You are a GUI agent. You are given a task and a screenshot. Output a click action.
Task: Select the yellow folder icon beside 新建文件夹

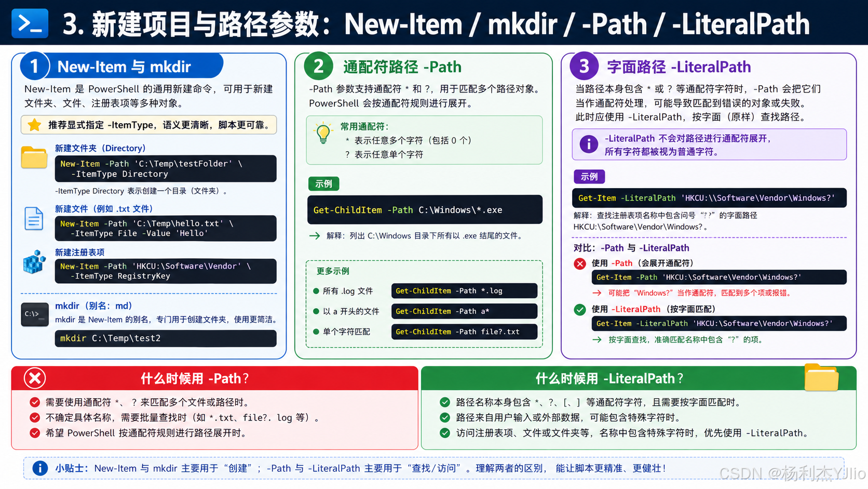pos(34,157)
